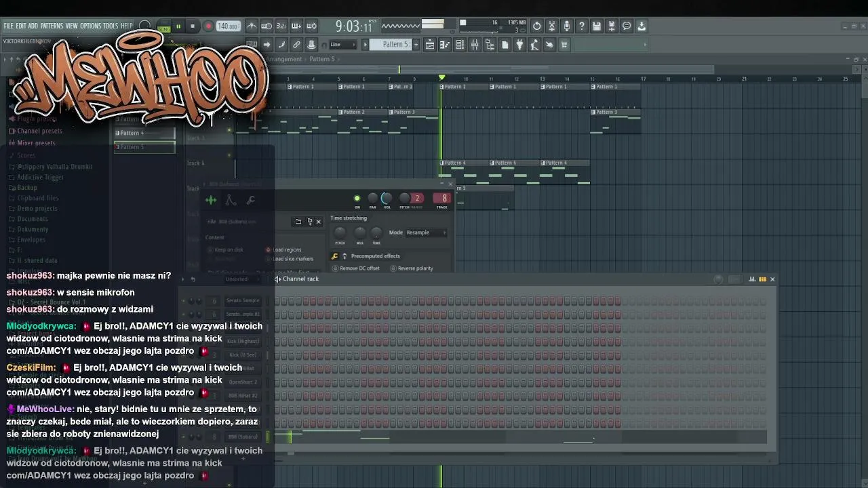The image size is (868, 488).
Task: Enable wait for input before recording
Action: 267,26
